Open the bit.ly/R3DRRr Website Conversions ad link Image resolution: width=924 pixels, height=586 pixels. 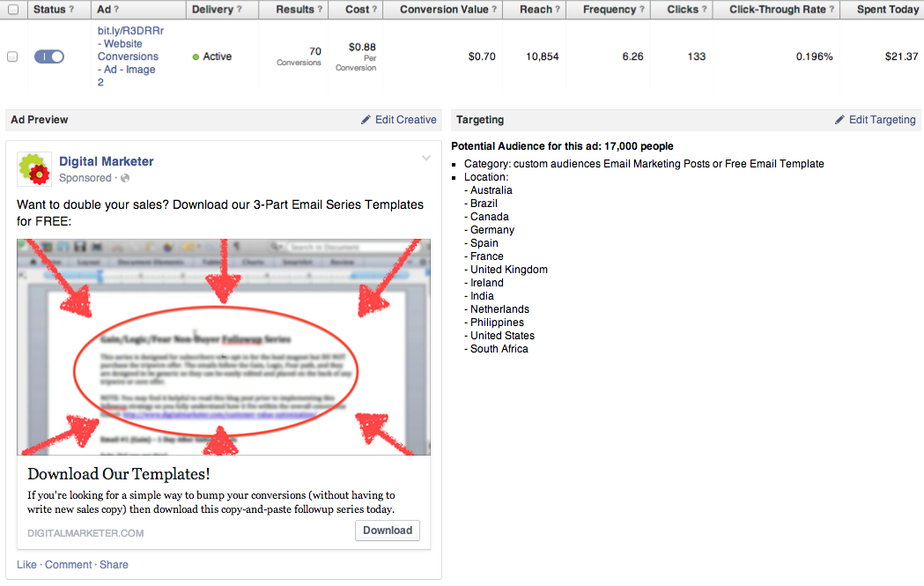click(130, 56)
